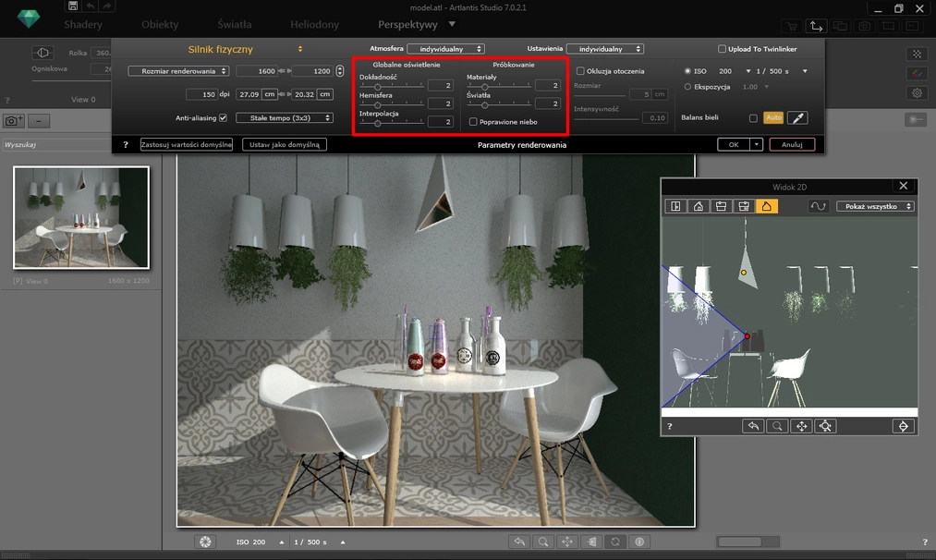Click the zoom-to-fit icon in Widok 2D
This screenshot has width=936, height=560.
click(825, 426)
